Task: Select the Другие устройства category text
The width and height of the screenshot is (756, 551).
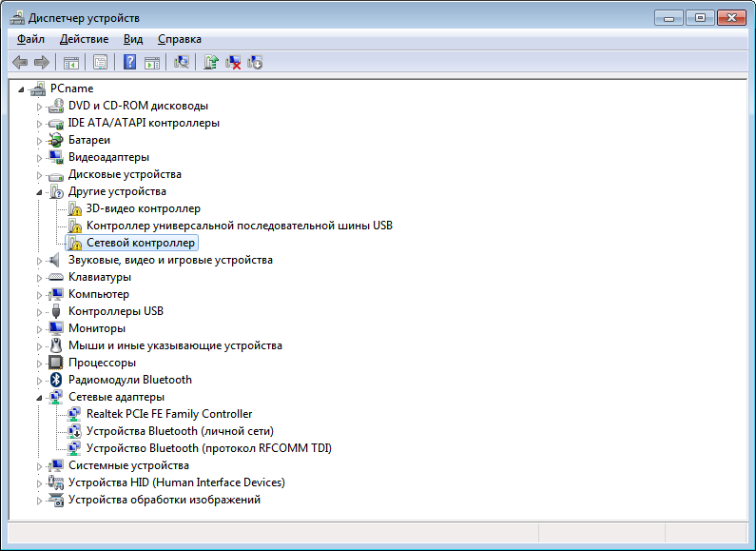Action: 117,191
